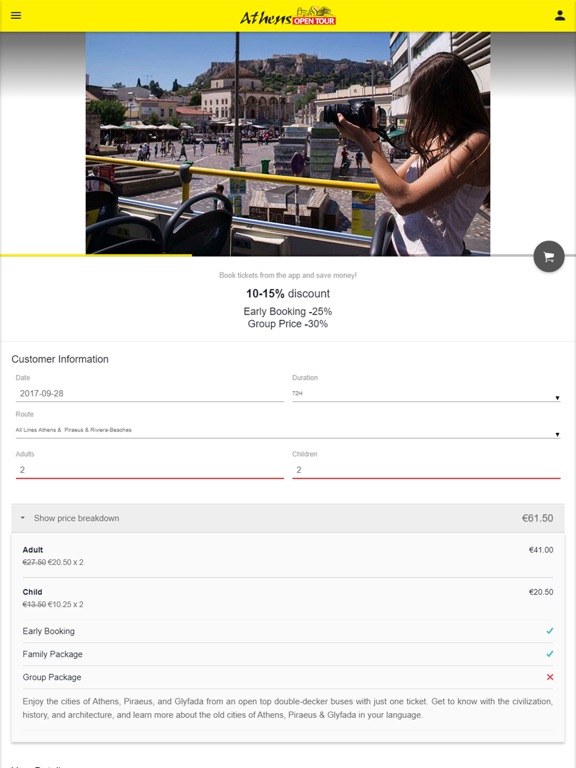Open the hamburger navigation menu

[16, 15]
